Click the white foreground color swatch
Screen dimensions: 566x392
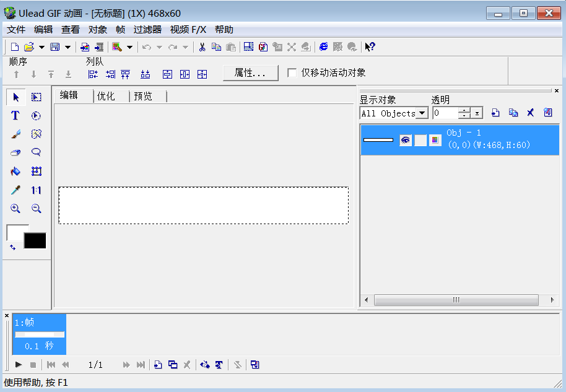pyautogui.click(x=15, y=233)
